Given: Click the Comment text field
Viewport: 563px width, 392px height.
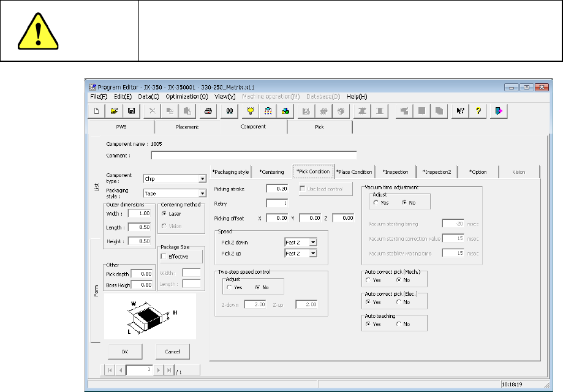Looking at the screenshot, I should 253,156.
